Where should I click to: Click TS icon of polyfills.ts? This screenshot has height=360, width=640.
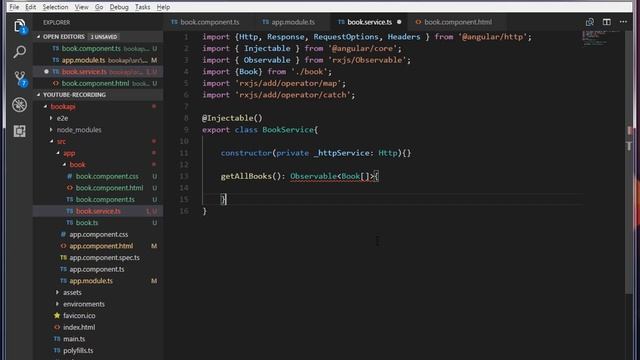[x=57, y=350]
